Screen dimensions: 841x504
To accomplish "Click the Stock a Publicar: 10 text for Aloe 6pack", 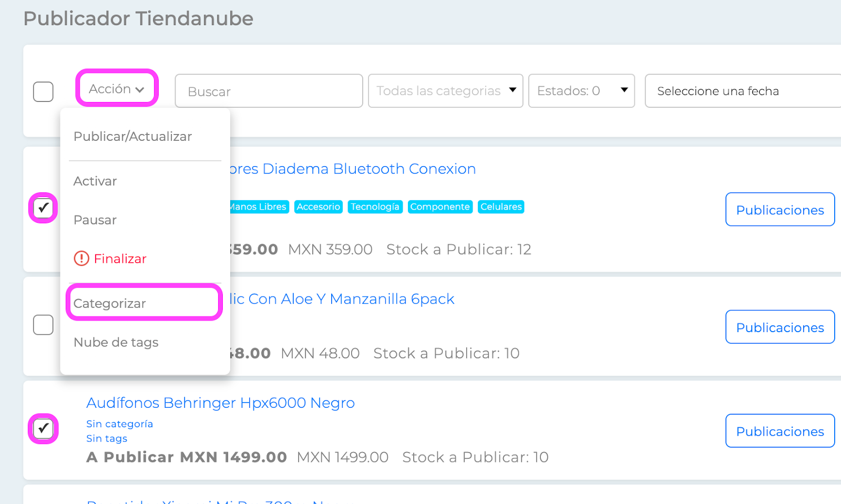I will pyautogui.click(x=447, y=354).
